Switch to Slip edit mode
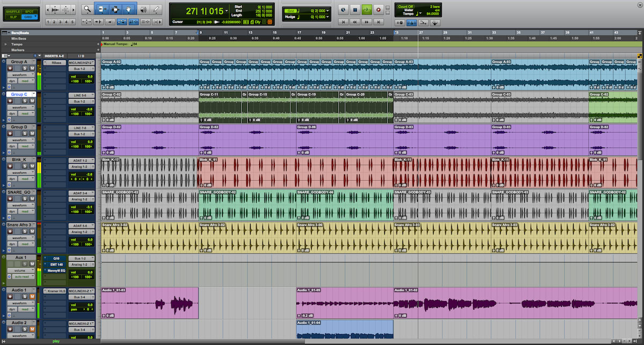Image resolution: width=644 pixels, height=345 pixels. tap(13, 17)
